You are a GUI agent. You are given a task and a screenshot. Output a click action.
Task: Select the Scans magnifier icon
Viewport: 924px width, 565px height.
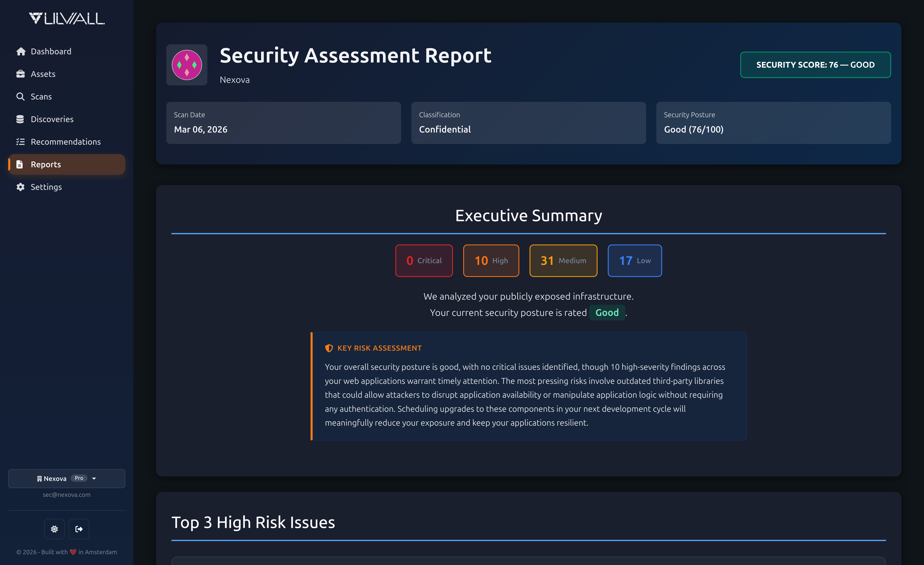(21, 96)
